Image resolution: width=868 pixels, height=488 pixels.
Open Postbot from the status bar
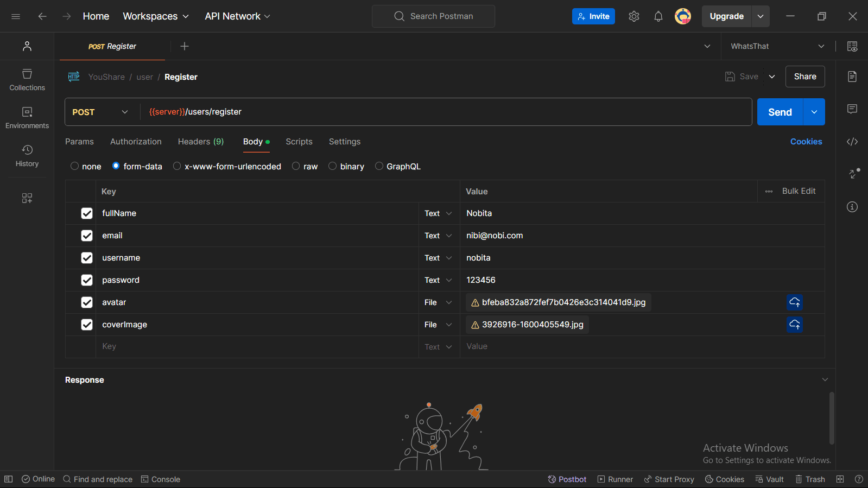[x=567, y=479]
